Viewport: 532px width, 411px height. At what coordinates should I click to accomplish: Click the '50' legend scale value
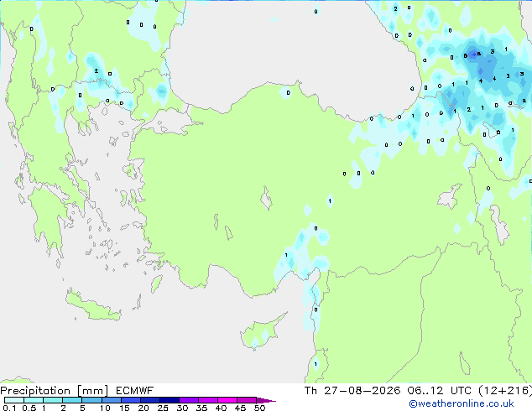259,408
